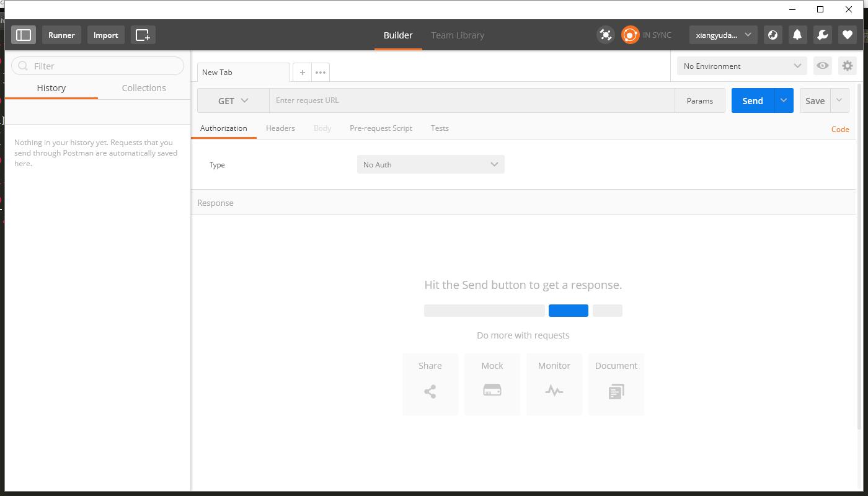The height and width of the screenshot is (496, 868).
Task: Click the 'Nothing in your history yet' text
Action: click(96, 153)
